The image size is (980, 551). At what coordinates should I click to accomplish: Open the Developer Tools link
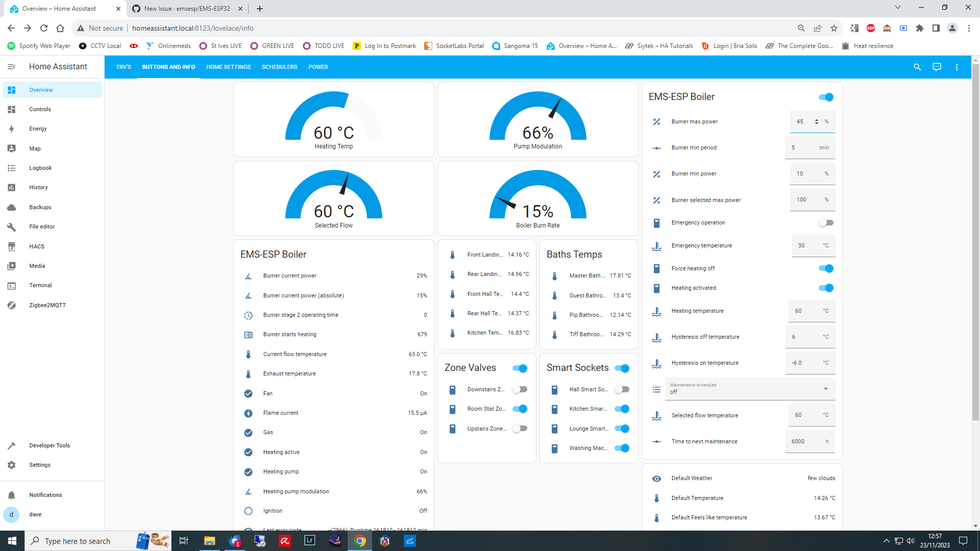tap(50, 445)
